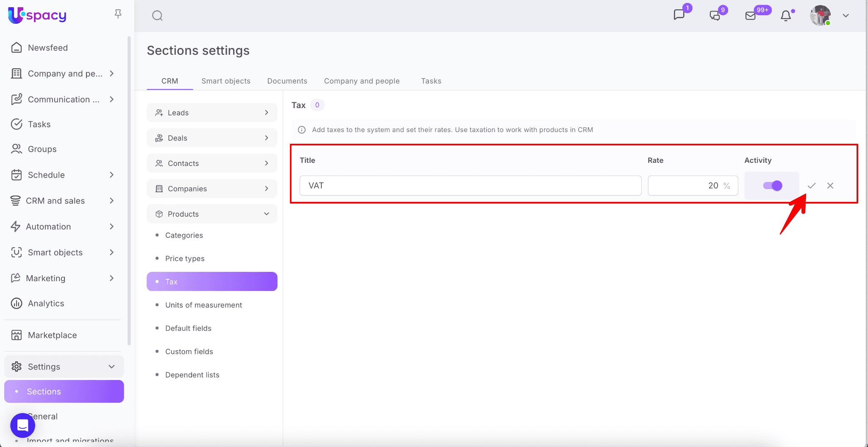Go to Price types
Screen dimensions: 868x447
point(185,259)
